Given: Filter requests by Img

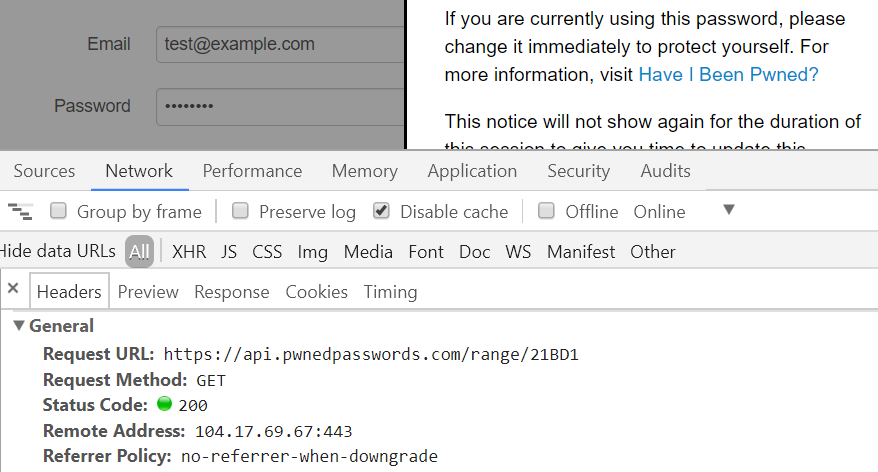Looking at the screenshot, I should 312,252.
